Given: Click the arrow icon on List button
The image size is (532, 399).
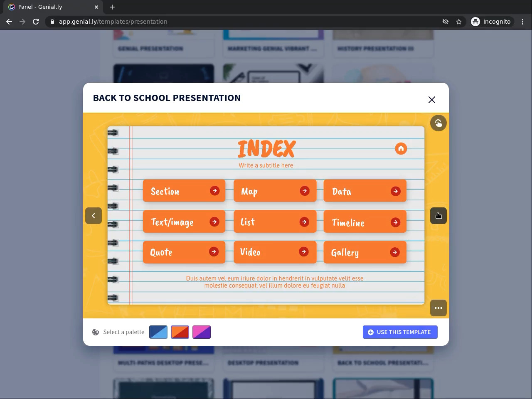Looking at the screenshot, I should [x=304, y=222].
